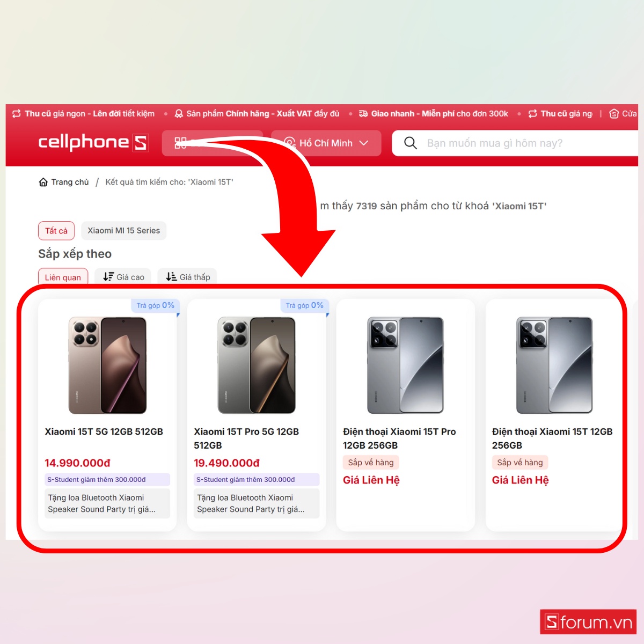Screen dimensions: 644x644
Task: Click the location pin icon
Action: 290,143
